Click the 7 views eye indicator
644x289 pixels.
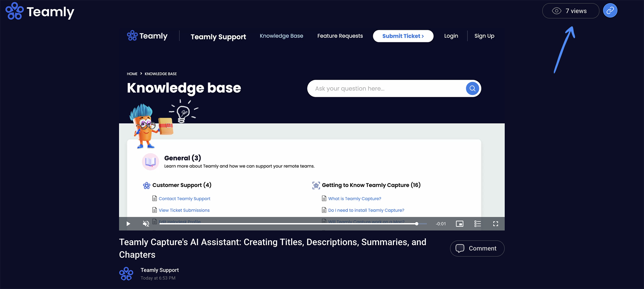(571, 11)
